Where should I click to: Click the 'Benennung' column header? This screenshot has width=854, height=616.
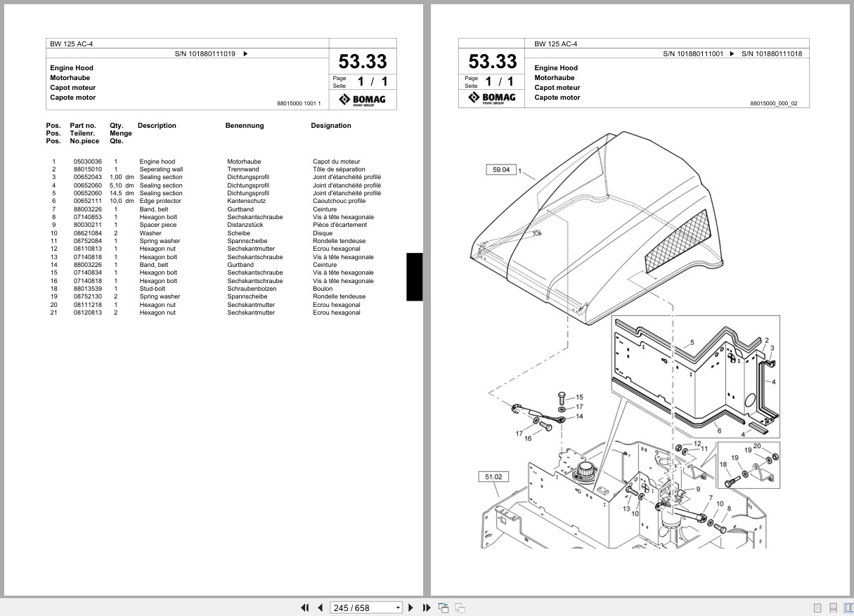(x=245, y=126)
